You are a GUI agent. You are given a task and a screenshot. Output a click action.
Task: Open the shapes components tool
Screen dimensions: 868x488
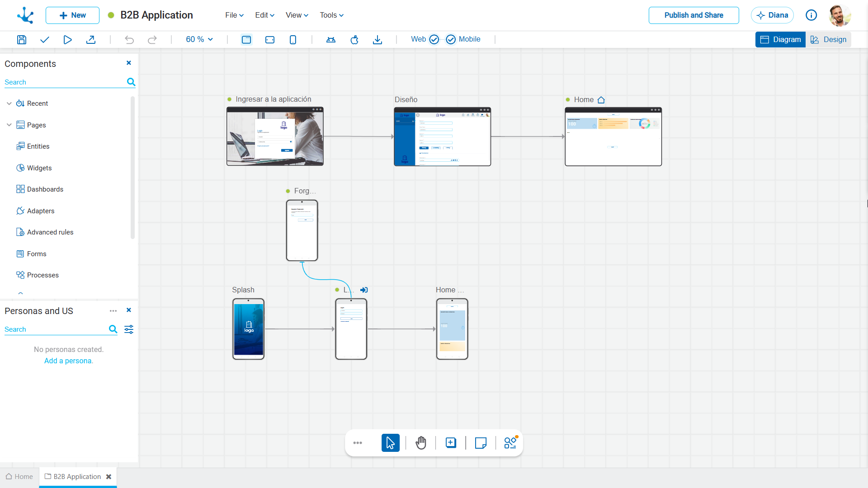point(511,442)
